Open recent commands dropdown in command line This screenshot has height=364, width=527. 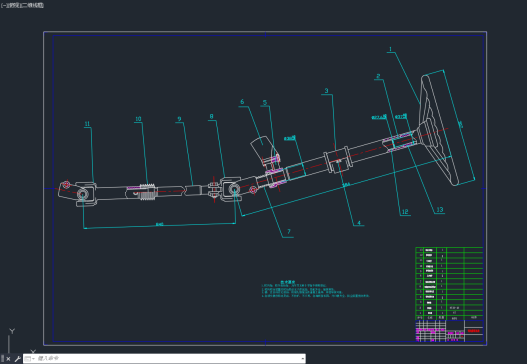tap(30, 359)
